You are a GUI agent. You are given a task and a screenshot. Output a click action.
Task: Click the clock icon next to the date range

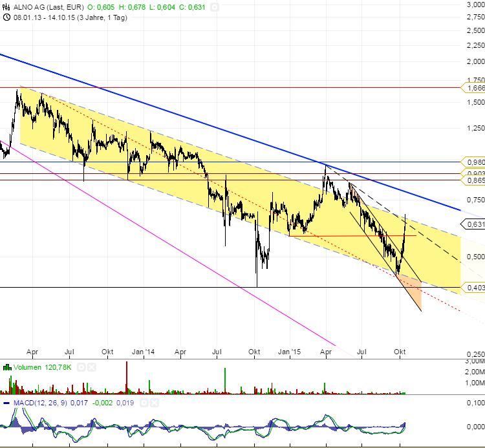click(x=6, y=17)
